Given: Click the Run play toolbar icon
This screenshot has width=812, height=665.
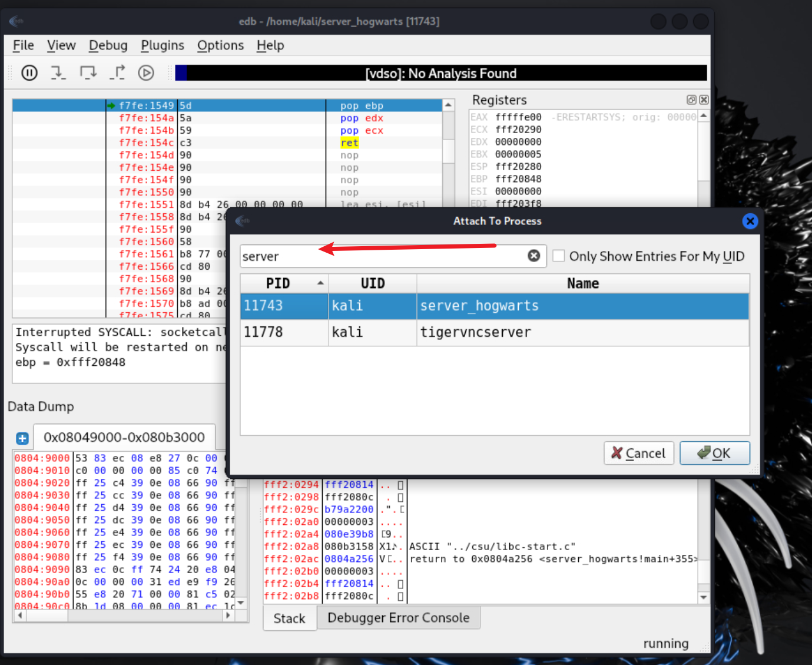Looking at the screenshot, I should coord(146,72).
